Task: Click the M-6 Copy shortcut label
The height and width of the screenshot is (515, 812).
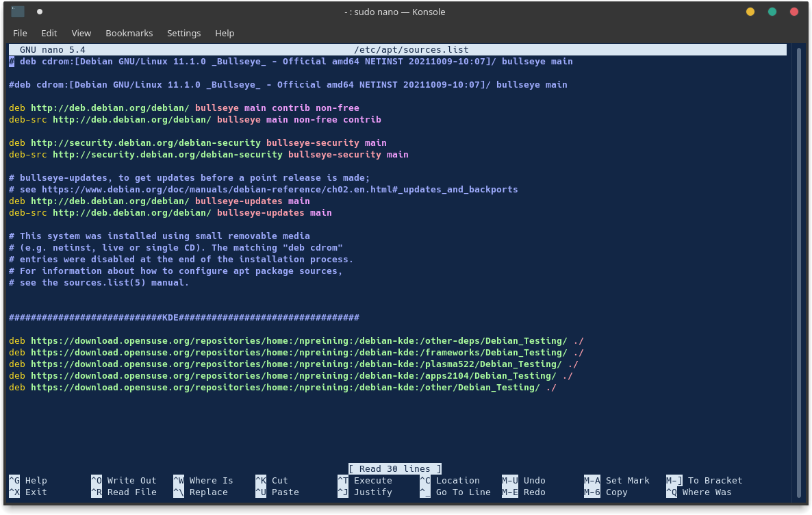Action: click(606, 492)
